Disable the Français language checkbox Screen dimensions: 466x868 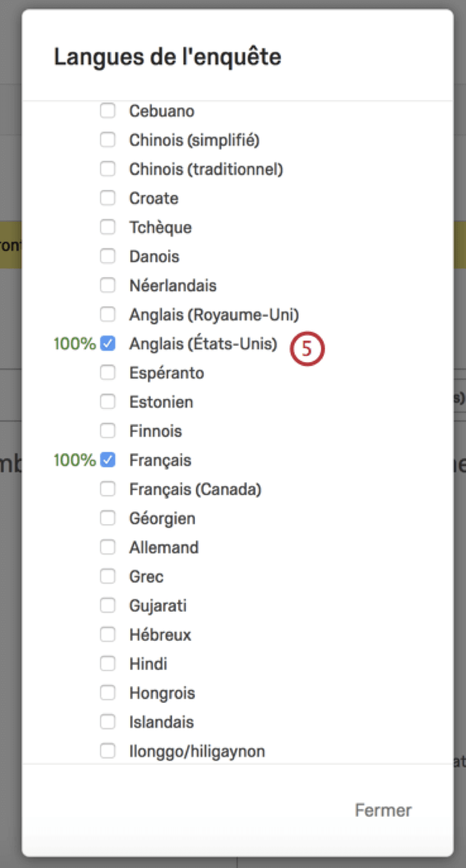tap(107, 460)
